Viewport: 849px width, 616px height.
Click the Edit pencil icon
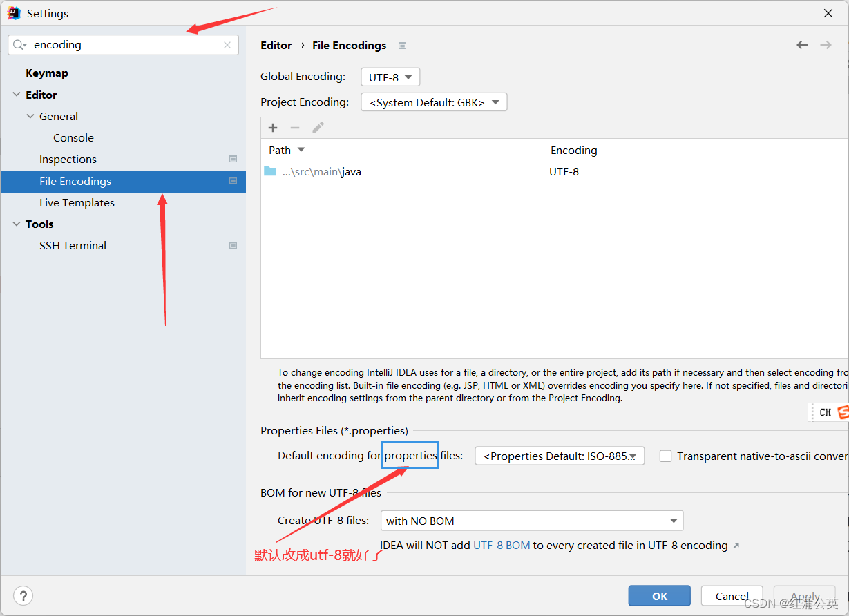tap(318, 128)
